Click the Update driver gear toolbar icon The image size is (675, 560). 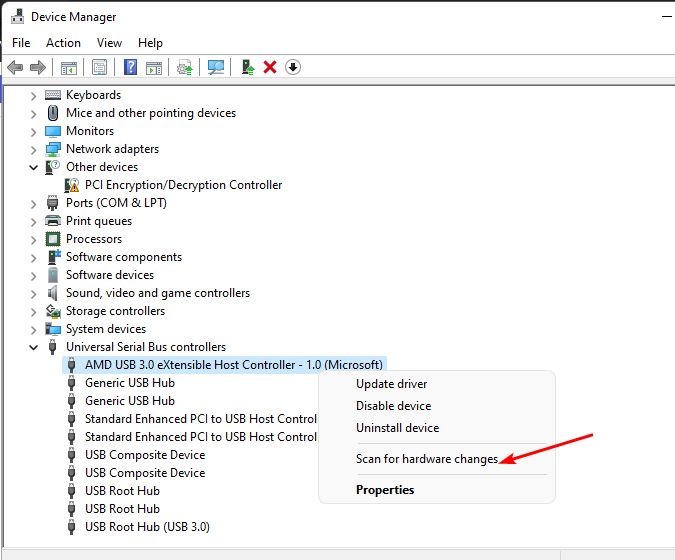point(185,68)
